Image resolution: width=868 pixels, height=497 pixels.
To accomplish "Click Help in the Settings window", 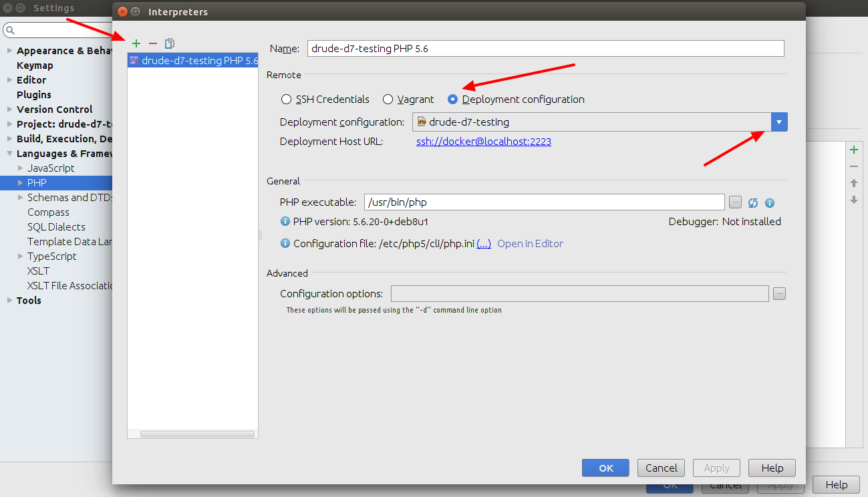I will pos(837,485).
